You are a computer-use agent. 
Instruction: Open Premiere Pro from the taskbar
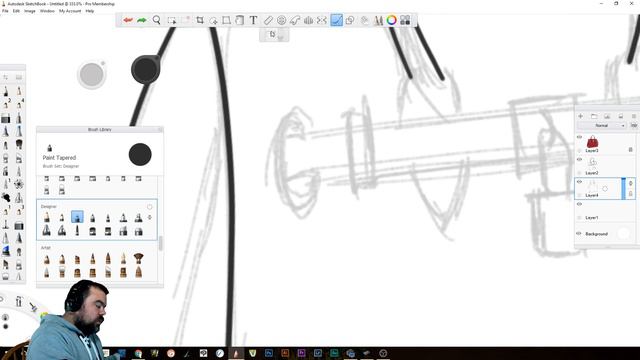[x=301, y=353]
